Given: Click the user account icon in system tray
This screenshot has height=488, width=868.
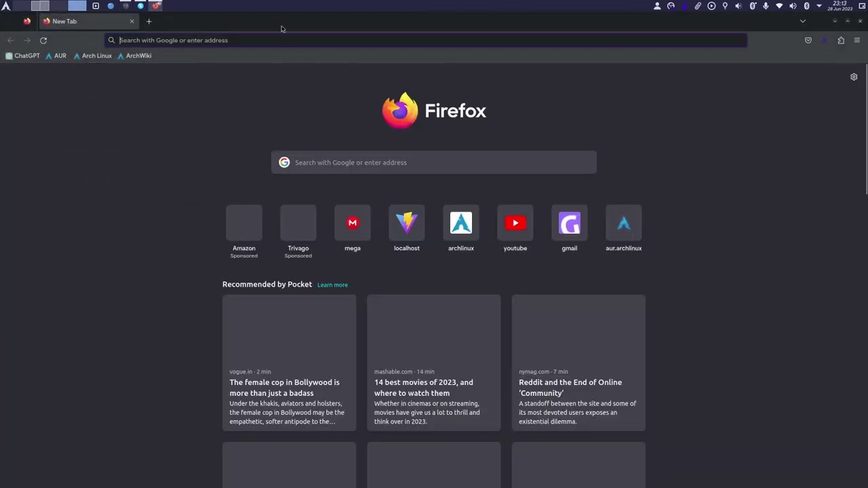Looking at the screenshot, I should pyautogui.click(x=657, y=6).
